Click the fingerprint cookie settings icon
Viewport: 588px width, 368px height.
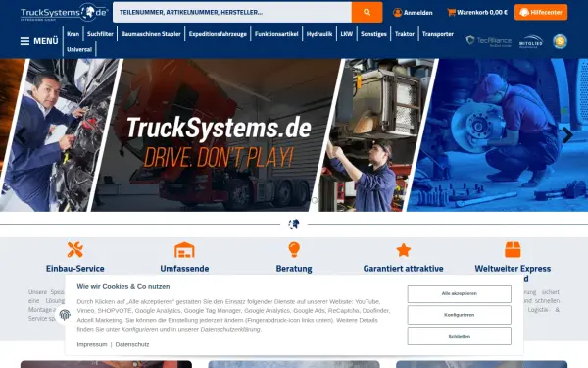[65, 315]
